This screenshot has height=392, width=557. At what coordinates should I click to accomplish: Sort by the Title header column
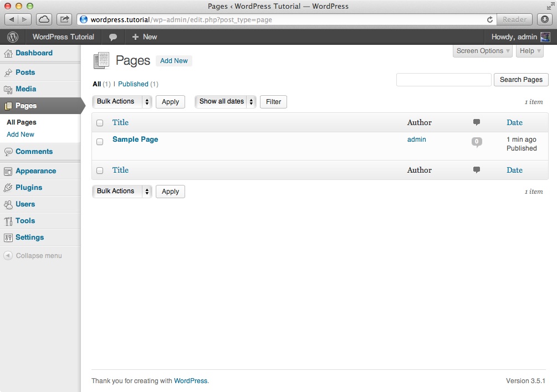click(120, 122)
